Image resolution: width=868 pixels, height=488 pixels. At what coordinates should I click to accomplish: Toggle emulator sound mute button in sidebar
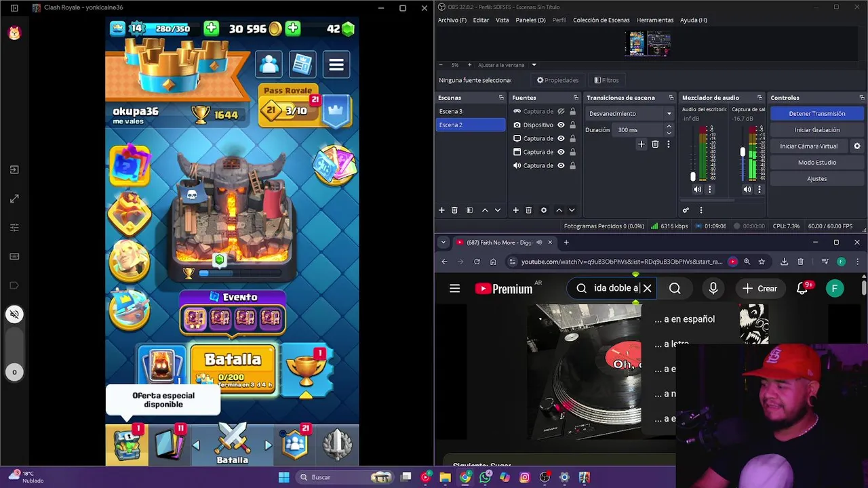click(14, 314)
